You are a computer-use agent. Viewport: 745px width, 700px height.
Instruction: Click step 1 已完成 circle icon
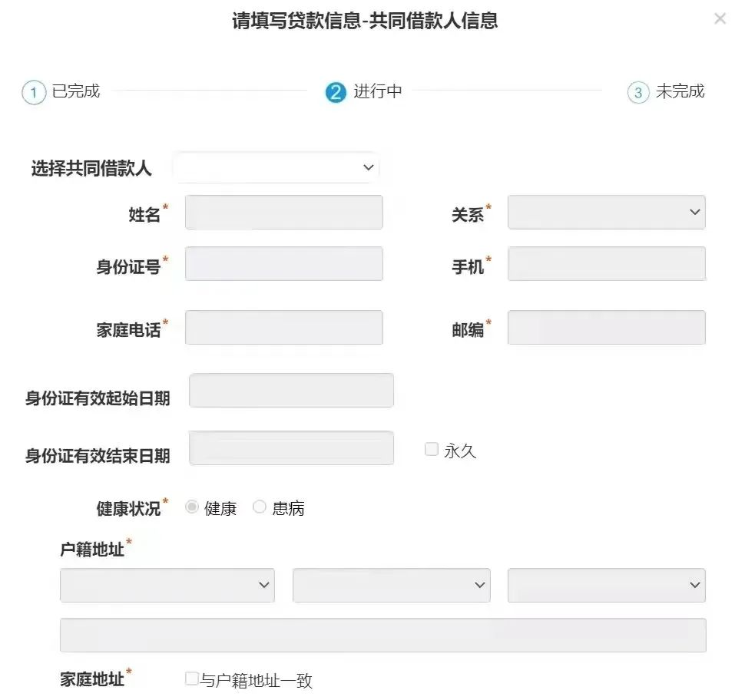(34, 93)
